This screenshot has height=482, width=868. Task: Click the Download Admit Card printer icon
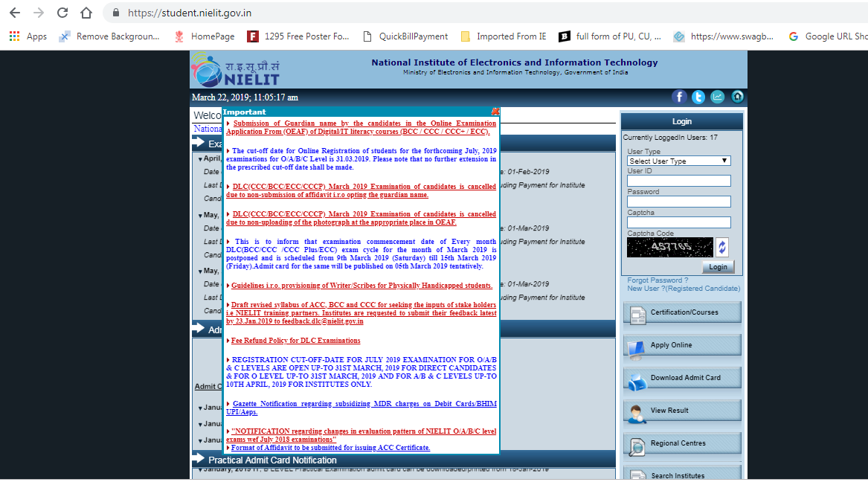pos(637,382)
